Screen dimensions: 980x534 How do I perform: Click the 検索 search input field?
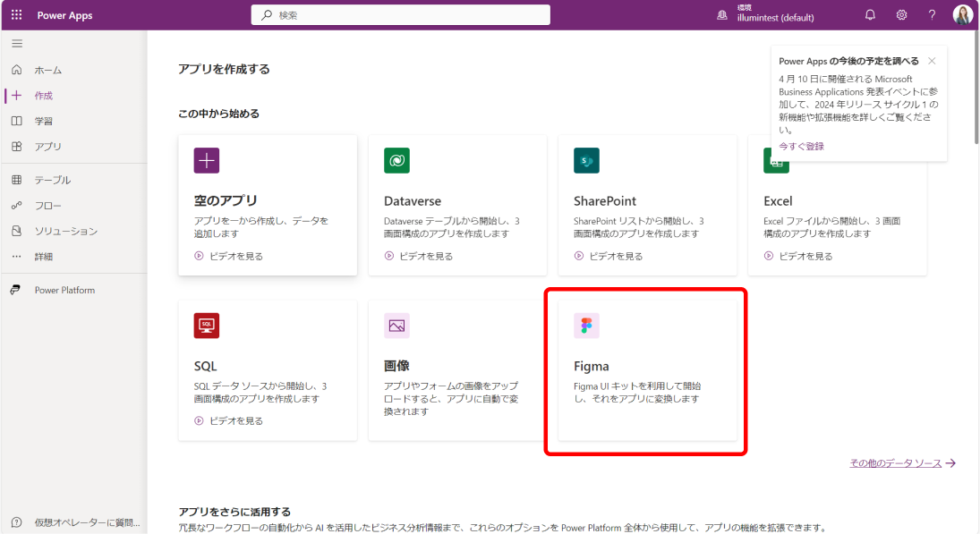click(x=401, y=15)
